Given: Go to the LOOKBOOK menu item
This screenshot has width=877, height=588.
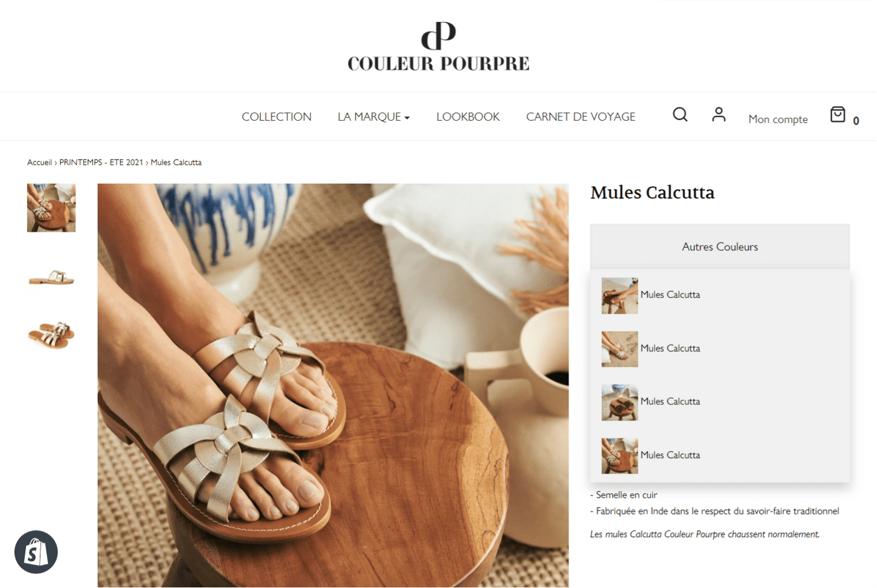Looking at the screenshot, I should click(468, 117).
